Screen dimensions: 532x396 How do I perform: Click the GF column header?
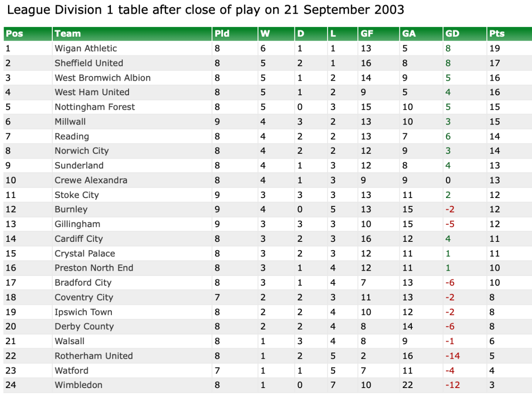(x=367, y=34)
